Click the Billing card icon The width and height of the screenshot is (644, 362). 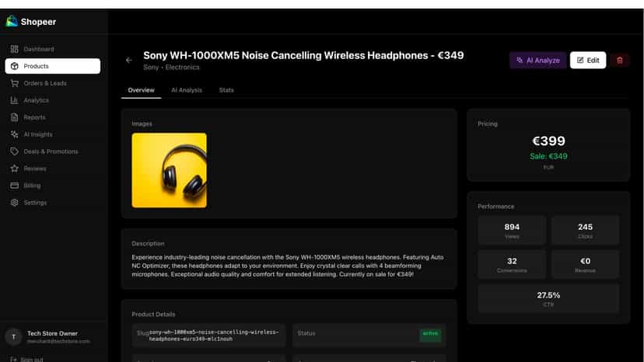(x=14, y=186)
